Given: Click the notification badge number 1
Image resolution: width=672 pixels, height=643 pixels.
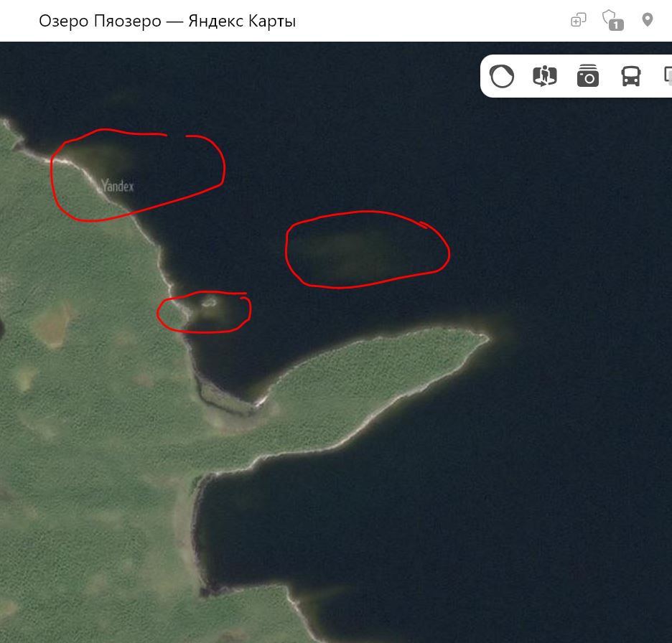Looking at the screenshot, I should coord(616,25).
